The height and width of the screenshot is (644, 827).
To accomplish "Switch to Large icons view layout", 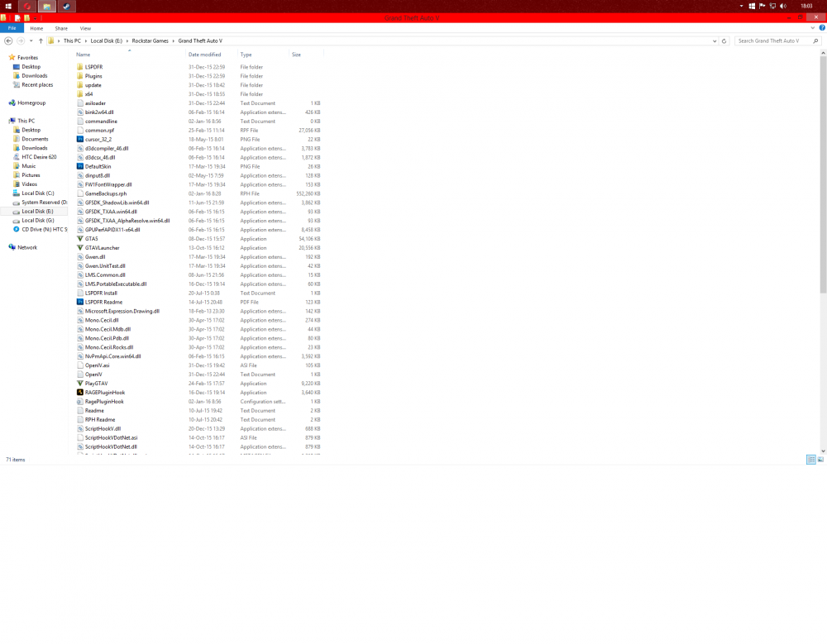I will pyautogui.click(x=820, y=460).
